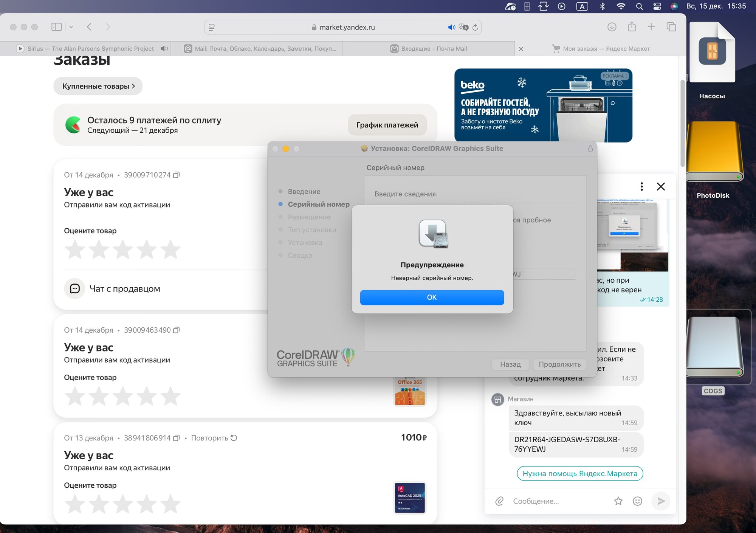Mute tab audio from address bar speaker
756x533 pixels.
[x=451, y=27]
